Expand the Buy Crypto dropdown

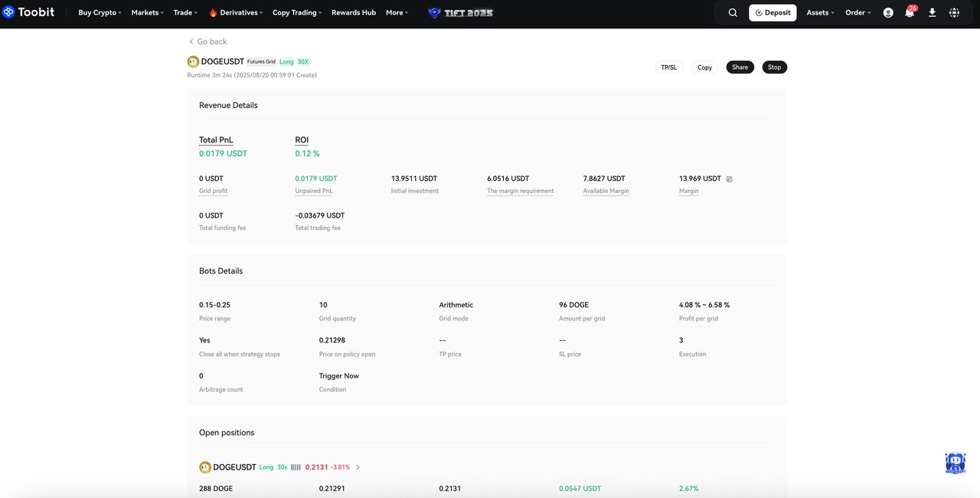[x=100, y=13]
